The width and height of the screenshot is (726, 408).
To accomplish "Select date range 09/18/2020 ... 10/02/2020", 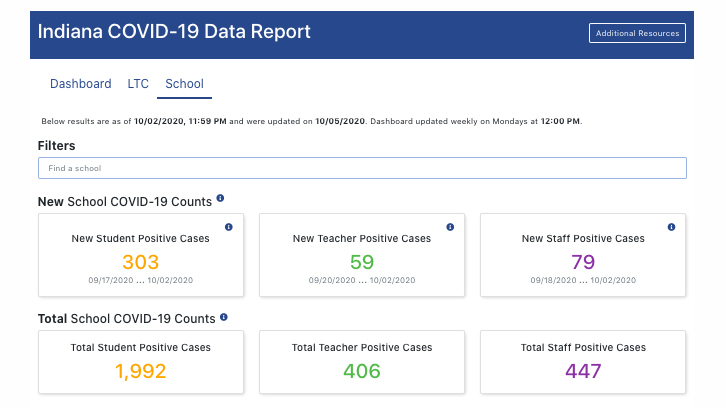I will coord(583,280).
